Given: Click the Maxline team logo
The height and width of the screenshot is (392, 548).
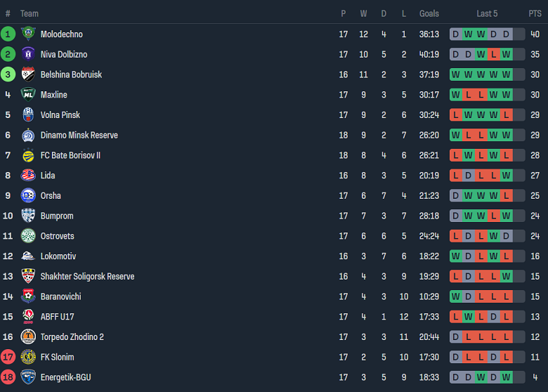Looking at the screenshot, I should [28, 95].
